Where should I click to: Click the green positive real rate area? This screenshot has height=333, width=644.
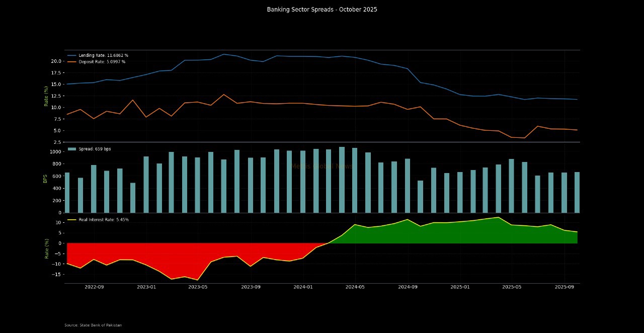click(x=453, y=234)
